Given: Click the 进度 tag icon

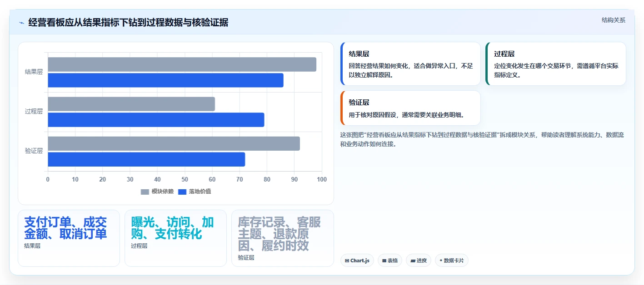Looking at the screenshot, I should point(413,260).
